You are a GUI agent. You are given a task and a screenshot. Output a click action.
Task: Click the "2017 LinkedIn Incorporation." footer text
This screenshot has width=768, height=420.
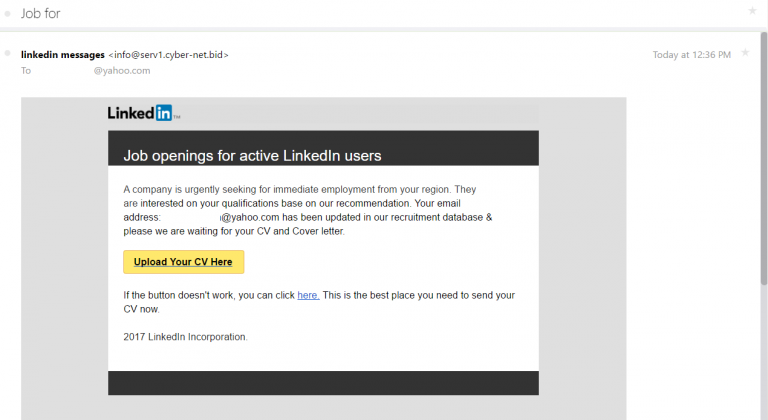click(x=185, y=337)
